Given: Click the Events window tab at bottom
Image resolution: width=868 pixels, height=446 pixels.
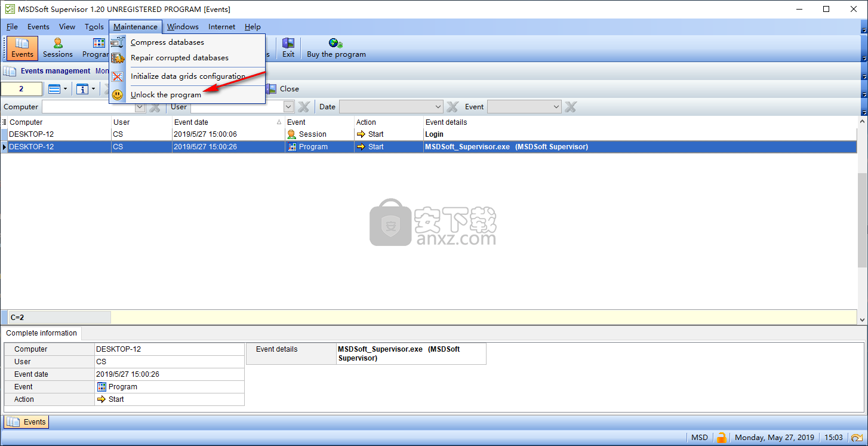Looking at the screenshot, I should point(26,422).
